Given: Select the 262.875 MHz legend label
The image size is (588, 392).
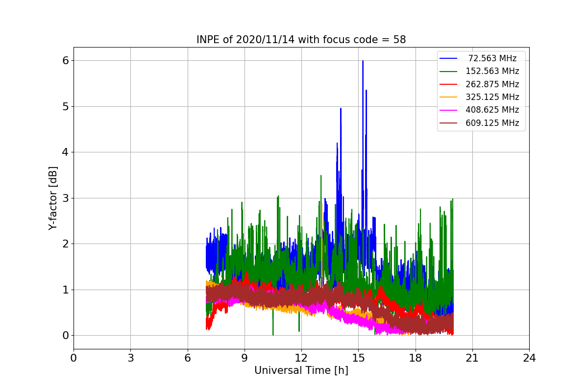Looking at the screenshot, I should [492, 84].
